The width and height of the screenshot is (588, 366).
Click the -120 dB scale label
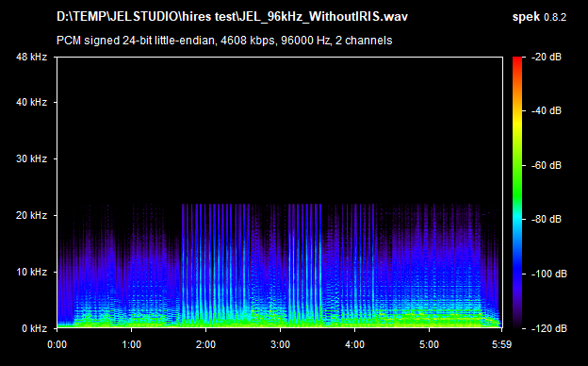(549, 328)
